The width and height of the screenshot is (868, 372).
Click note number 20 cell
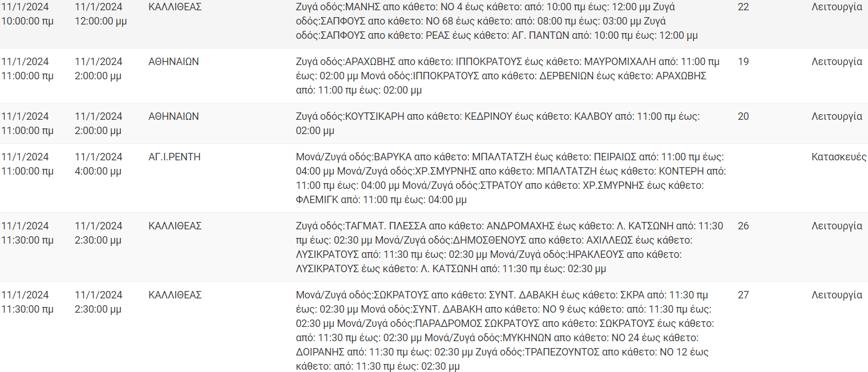743,116
